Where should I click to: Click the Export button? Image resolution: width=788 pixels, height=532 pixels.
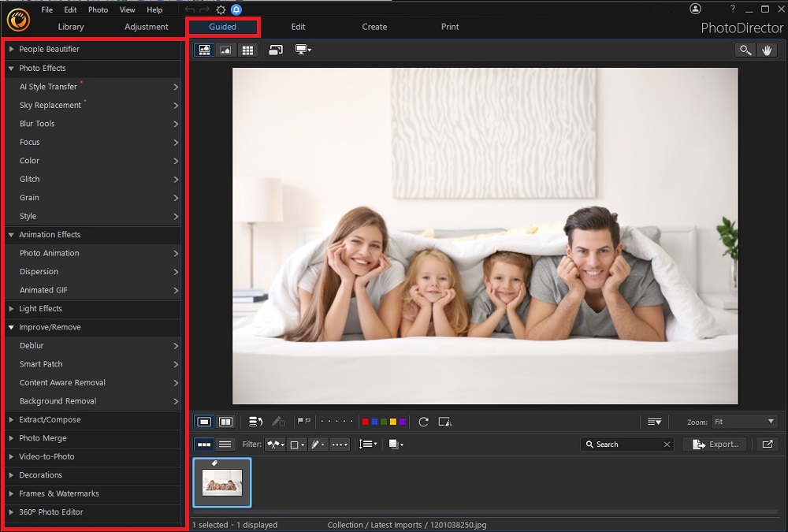click(x=715, y=444)
